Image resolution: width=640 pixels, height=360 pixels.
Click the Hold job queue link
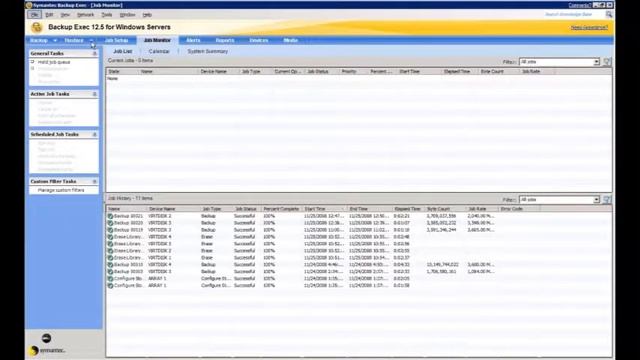pyautogui.click(x=54, y=62)
